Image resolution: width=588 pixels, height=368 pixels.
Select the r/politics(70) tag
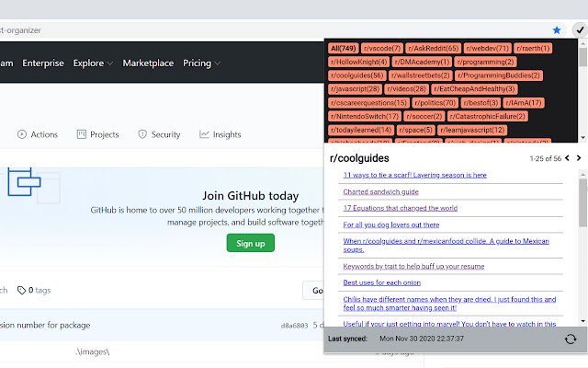435,102
